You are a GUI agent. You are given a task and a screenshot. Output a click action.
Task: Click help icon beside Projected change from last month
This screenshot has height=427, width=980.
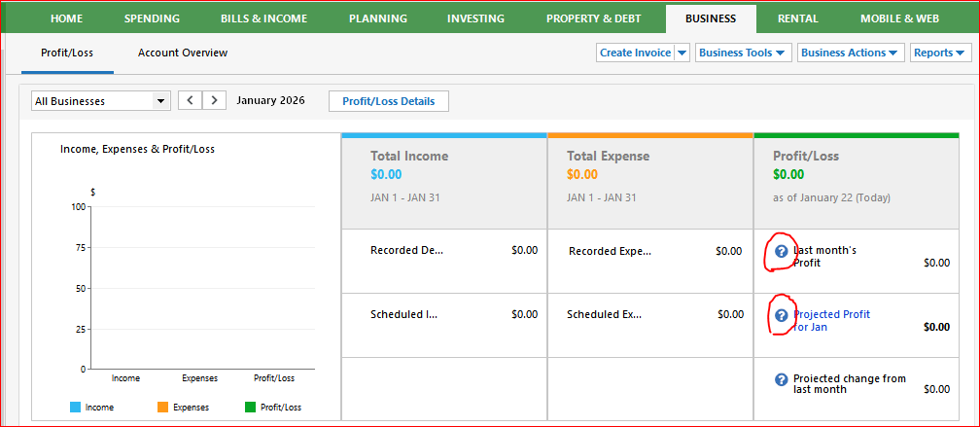click(x=781, y=379)
